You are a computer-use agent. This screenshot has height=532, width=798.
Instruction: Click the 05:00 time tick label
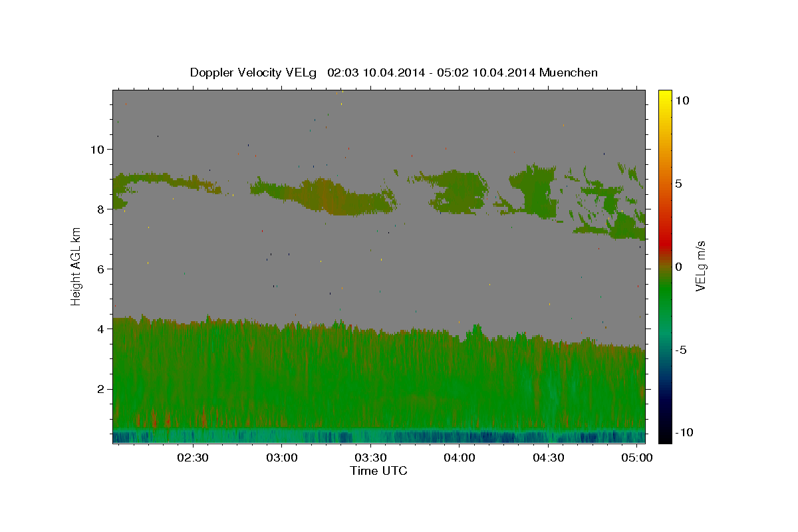(636, 458)
